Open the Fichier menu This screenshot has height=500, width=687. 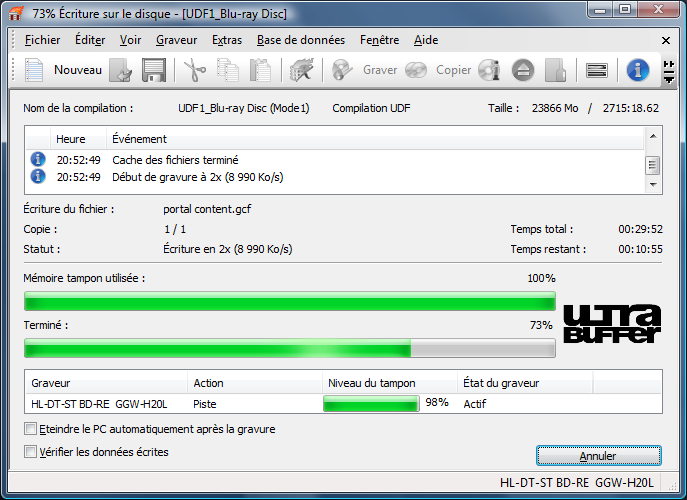click(42, 40)
